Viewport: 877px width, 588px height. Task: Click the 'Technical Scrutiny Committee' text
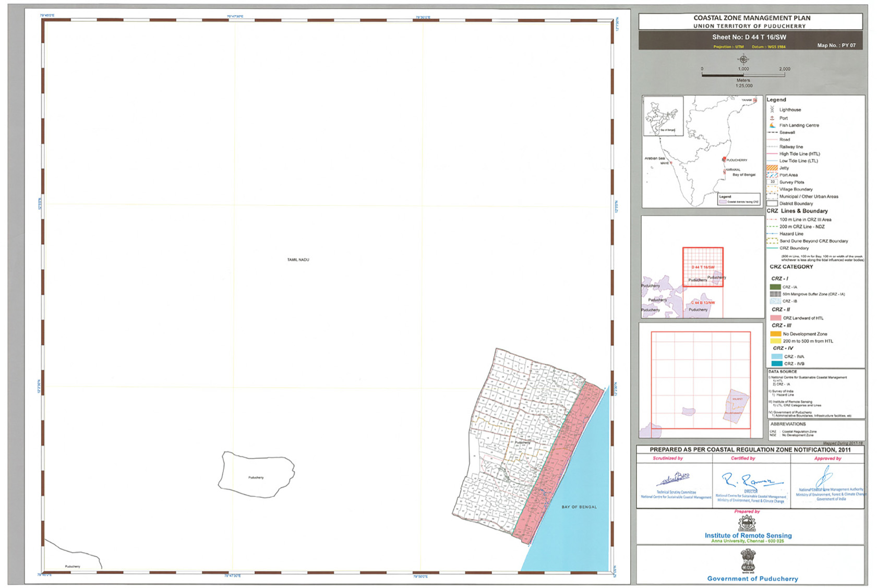pyautogui.click(x=676, y=492)
